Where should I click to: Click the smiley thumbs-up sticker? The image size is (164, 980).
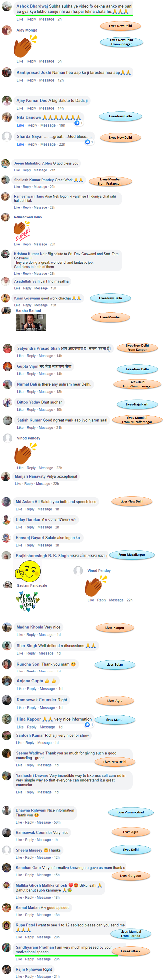click(x=28, y=571)
